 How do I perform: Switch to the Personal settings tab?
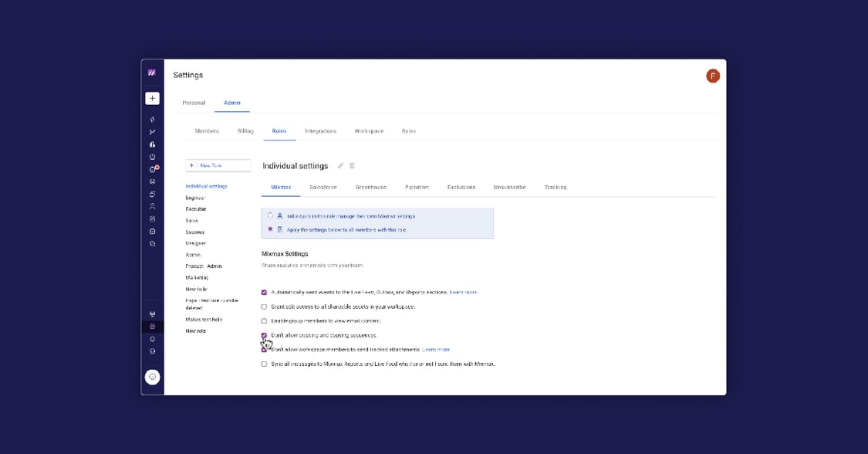tap(194, 103)
